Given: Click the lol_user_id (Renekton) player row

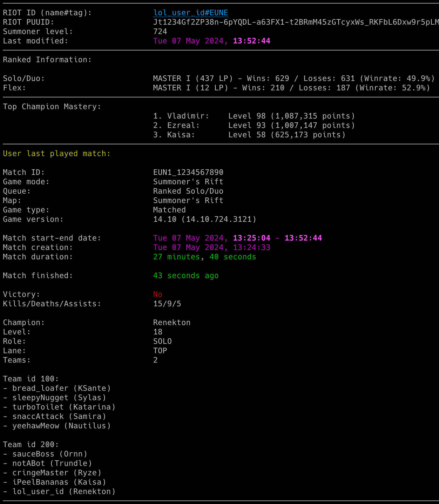Looking at the screenshot, I should click(59, 492).
